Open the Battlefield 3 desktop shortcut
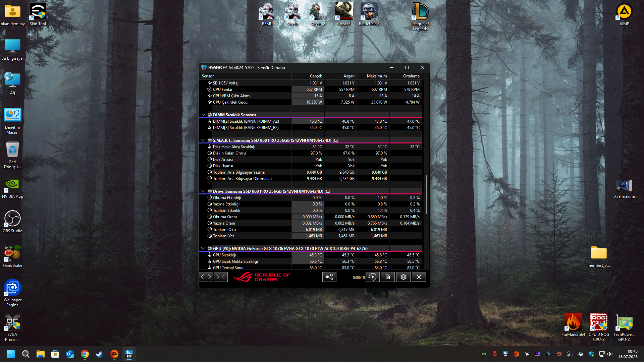This screenshot has width=644, height=362. [369, 14]
